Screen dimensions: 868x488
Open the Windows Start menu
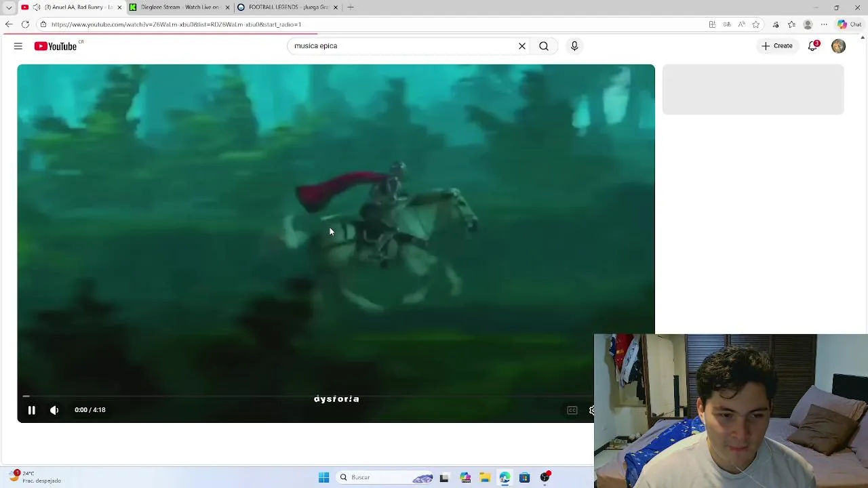tap(324, 478)
